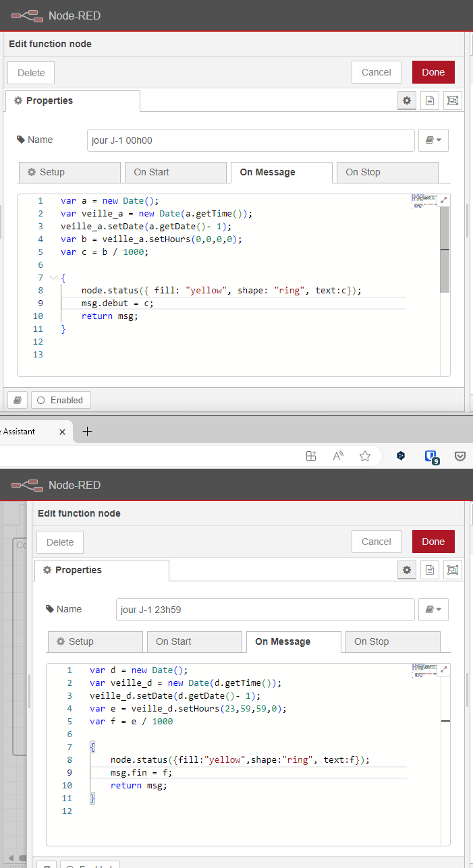Open node description document icon in top editor

(x=429, y=100)
